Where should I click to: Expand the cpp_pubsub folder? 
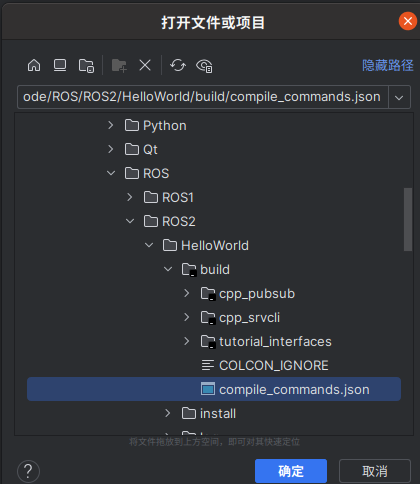(187, 293)
